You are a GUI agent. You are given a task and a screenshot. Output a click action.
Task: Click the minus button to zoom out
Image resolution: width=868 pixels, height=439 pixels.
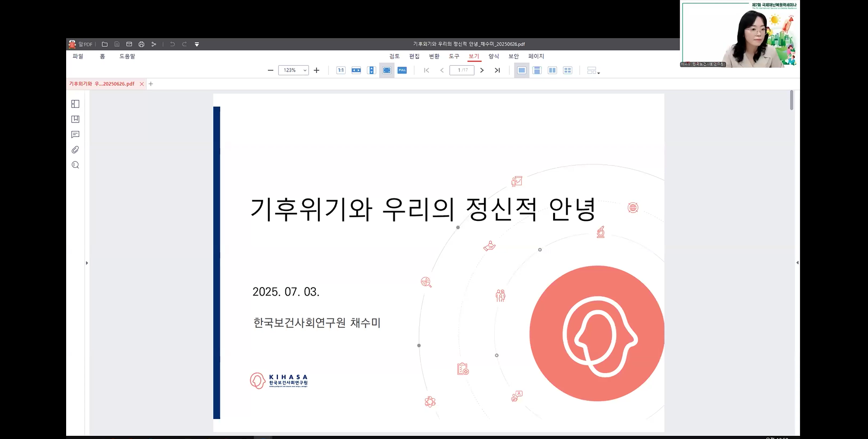(270, 70)
